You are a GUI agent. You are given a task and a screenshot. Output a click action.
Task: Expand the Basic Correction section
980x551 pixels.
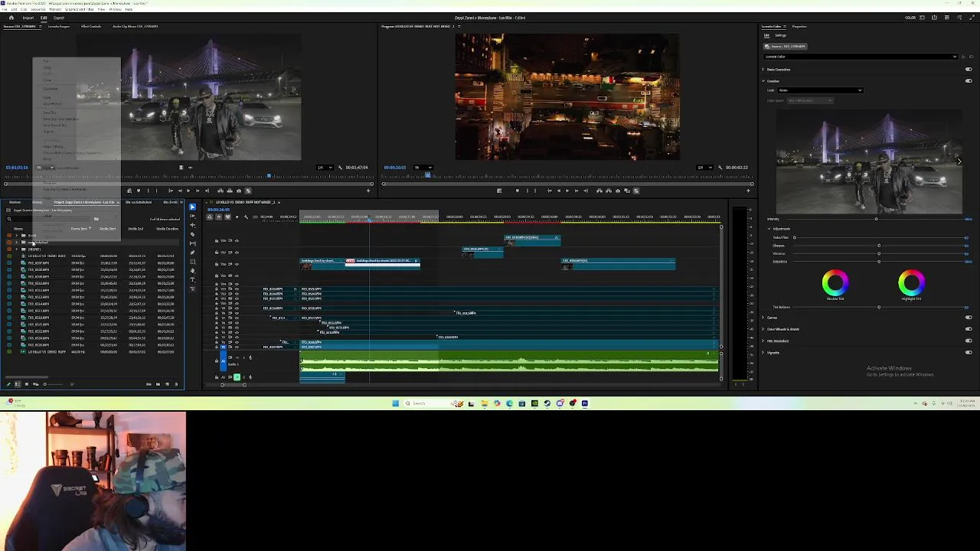click(763, 70)
